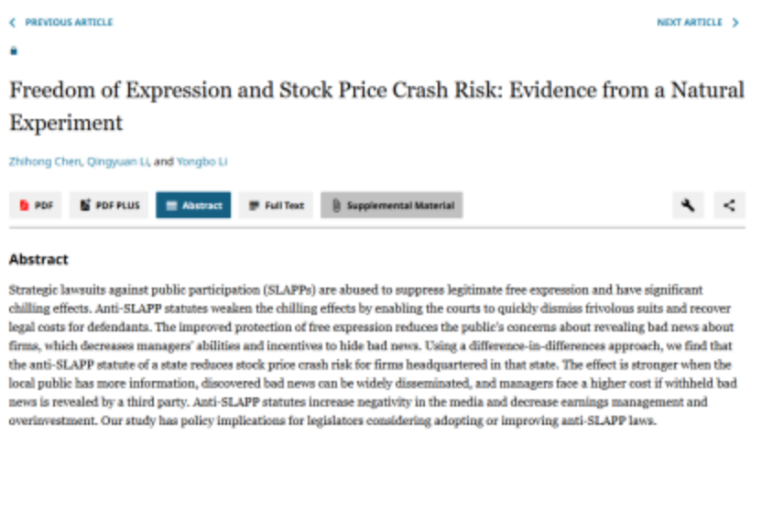Open the wrench tools menu
This screenshot has height=532, width=762.
click(688, 205)
